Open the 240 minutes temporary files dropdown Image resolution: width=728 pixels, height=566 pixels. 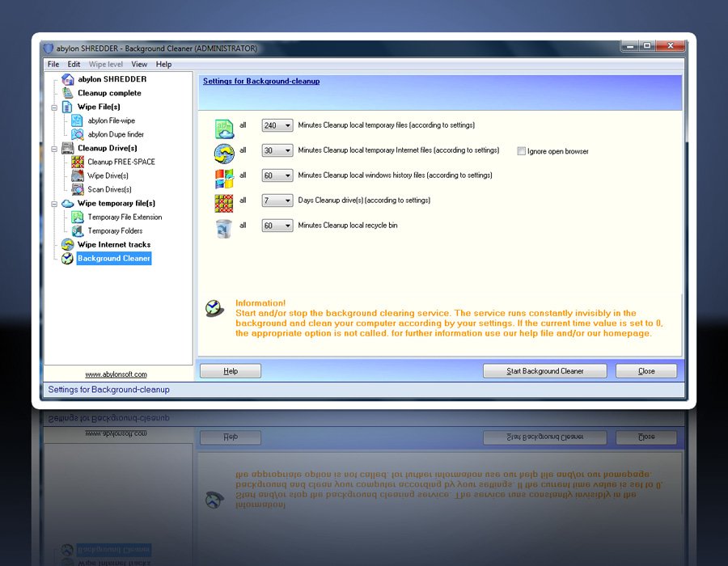277,125
